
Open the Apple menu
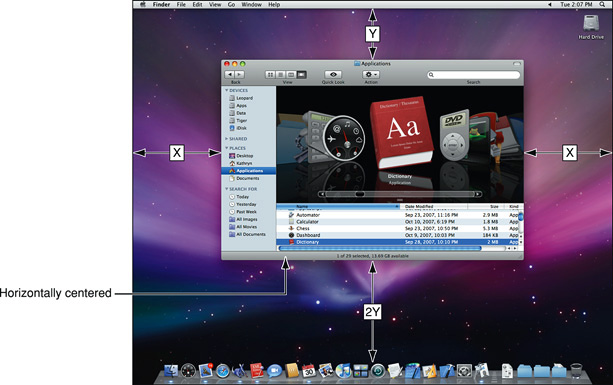coord(143,5)
